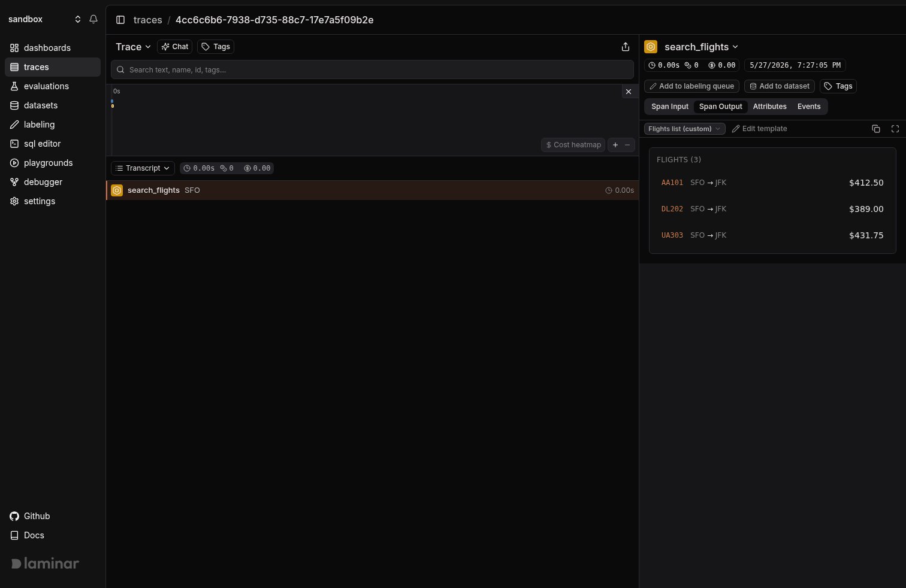906x588 pixels.
Task: Click the FLIGHTS (3) header
Action: (679, 160)
